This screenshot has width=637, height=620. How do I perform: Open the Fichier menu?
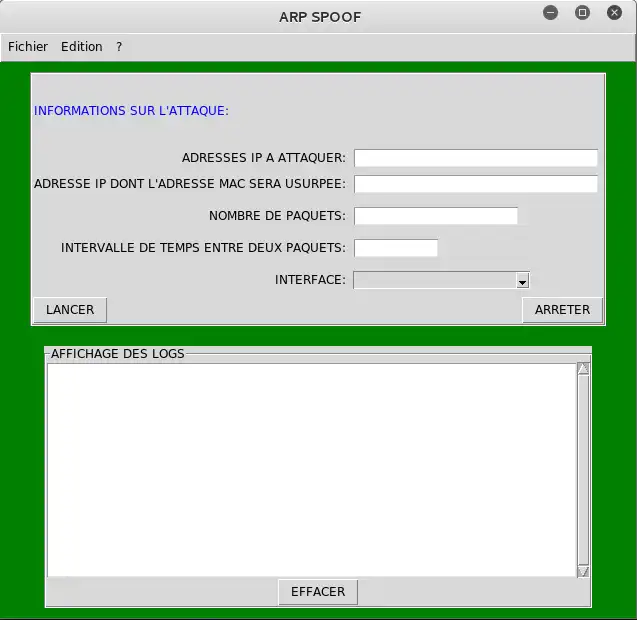pyautogui.click(x=28, y=47)
